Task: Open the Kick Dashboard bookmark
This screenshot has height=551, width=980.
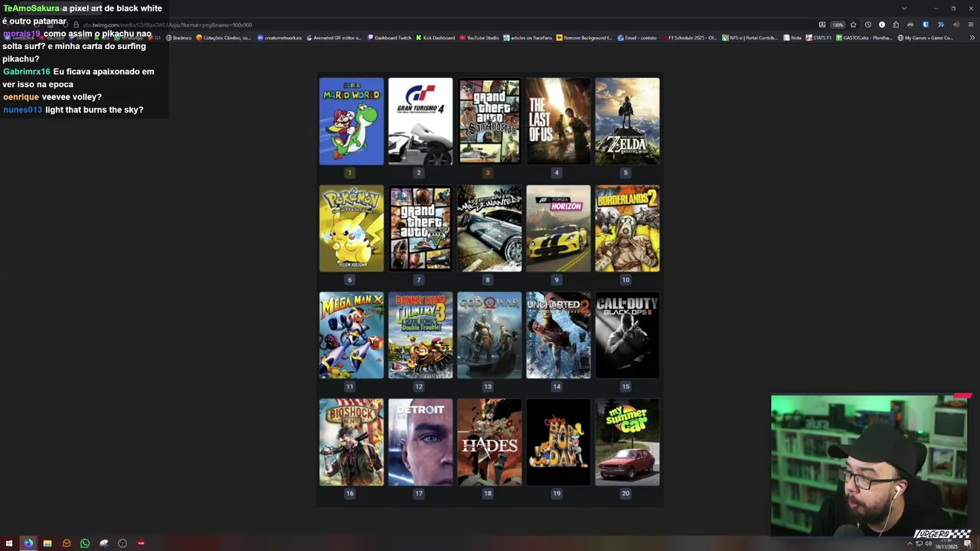Action: pos(436,37)
